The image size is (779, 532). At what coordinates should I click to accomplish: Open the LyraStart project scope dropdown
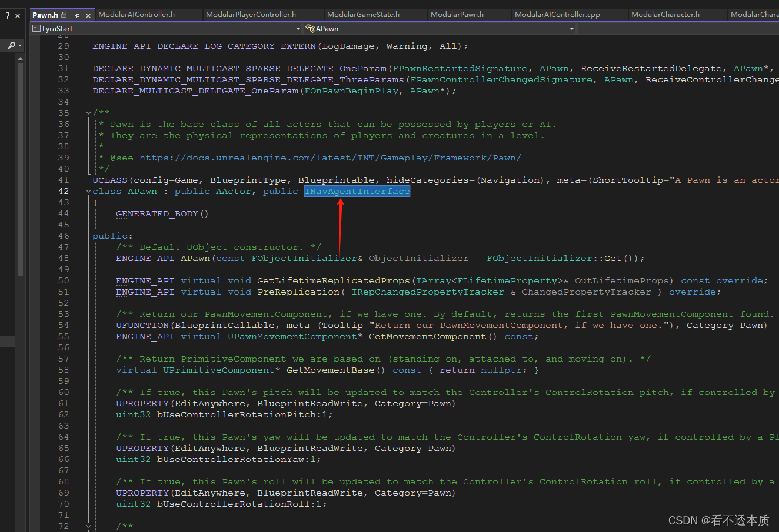point(298,28)
